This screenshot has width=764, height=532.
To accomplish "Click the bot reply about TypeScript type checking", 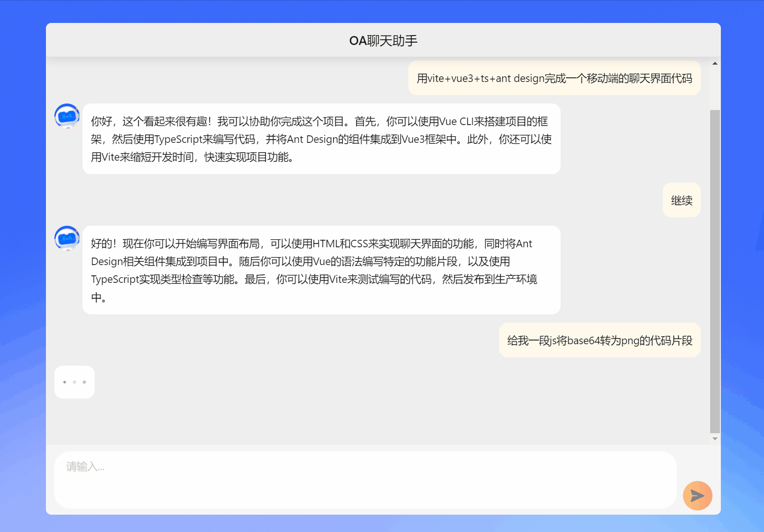I will 321,270.
